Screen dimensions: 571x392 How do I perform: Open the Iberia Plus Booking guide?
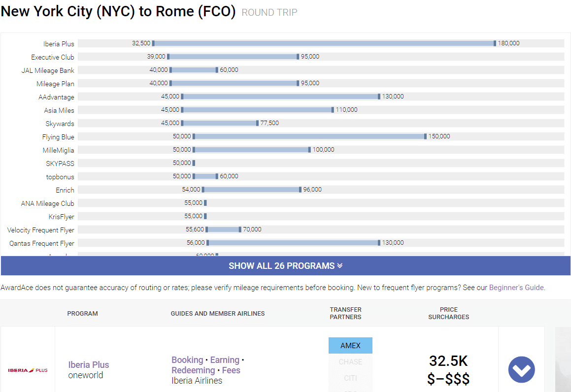click(187, 360)
